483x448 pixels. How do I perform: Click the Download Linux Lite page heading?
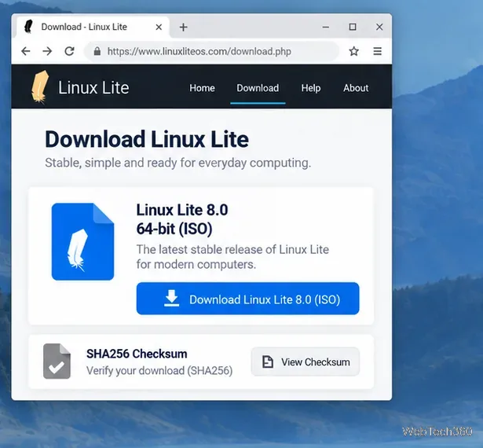coord(147,139)
